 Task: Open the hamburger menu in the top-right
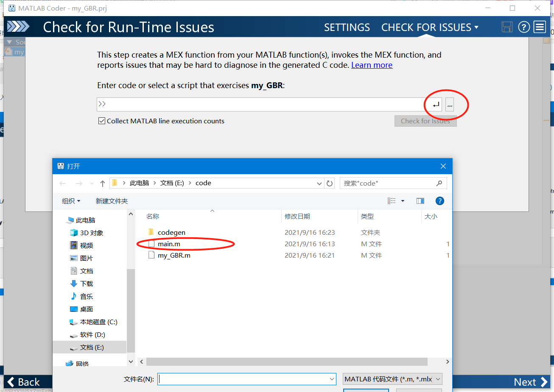(540, 27)
